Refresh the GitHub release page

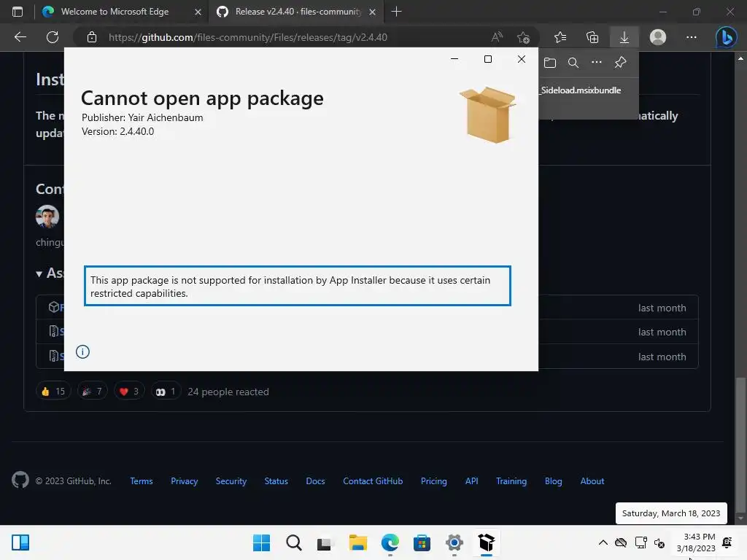tap(53, 37)
